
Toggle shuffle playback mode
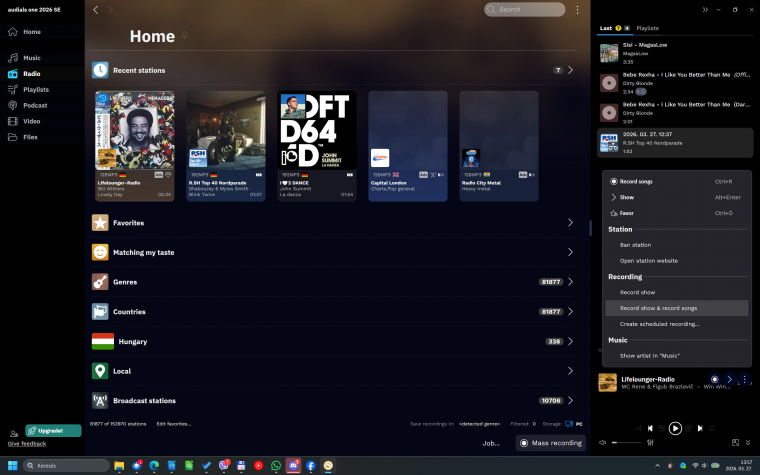pos(637,428)
